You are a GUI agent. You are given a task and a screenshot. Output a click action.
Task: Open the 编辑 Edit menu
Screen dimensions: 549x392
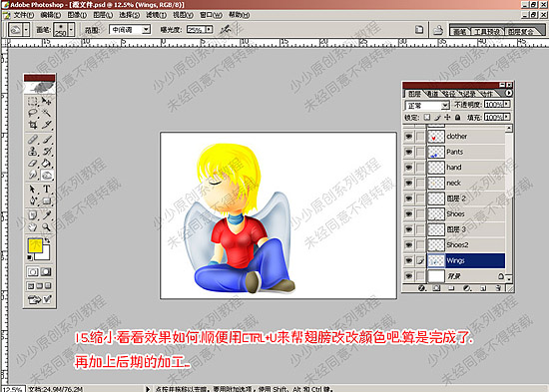click(x=51, y=15)
